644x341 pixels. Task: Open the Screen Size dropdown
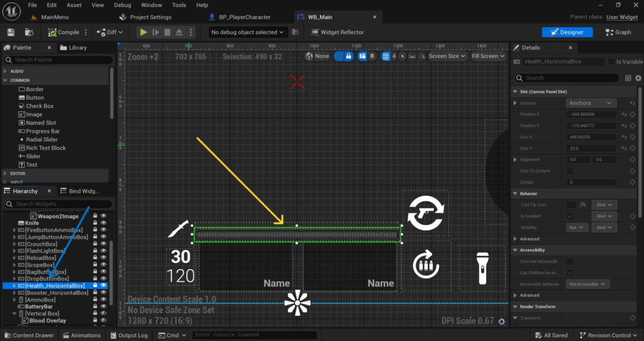447,57
